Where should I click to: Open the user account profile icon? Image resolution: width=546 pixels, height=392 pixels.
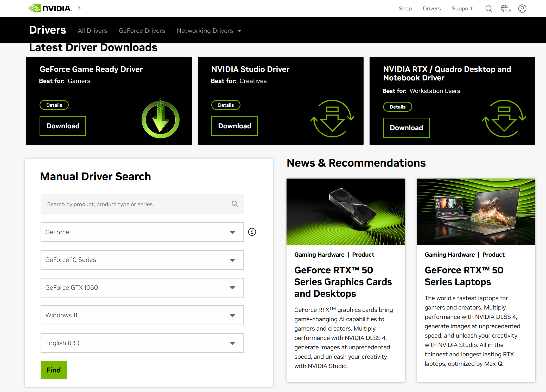pyautogui.click(x=522, y=9)
